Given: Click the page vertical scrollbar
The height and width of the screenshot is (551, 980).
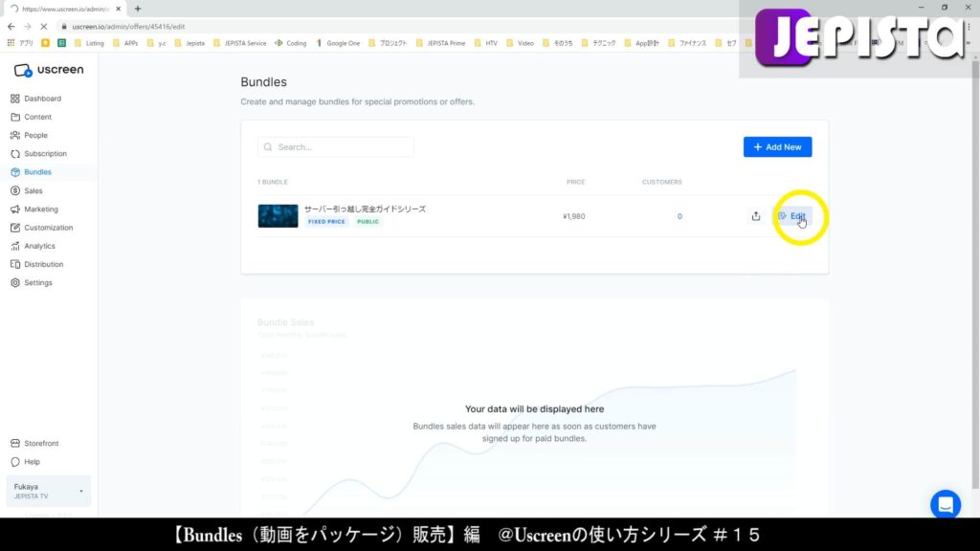Looking at the screenshot, I should tap(975, 275).
